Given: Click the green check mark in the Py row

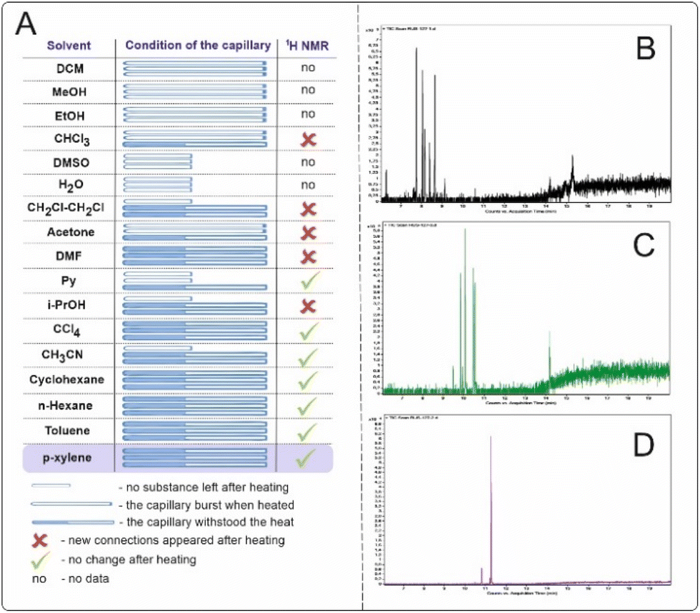Looking at the screenshot, I should (309, 280).
